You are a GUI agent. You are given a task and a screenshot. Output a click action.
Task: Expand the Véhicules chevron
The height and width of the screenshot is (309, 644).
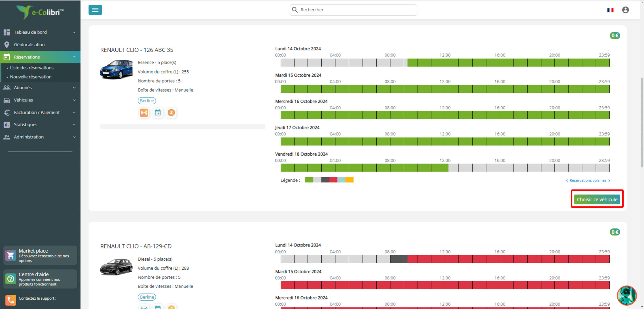coord(74,100)
